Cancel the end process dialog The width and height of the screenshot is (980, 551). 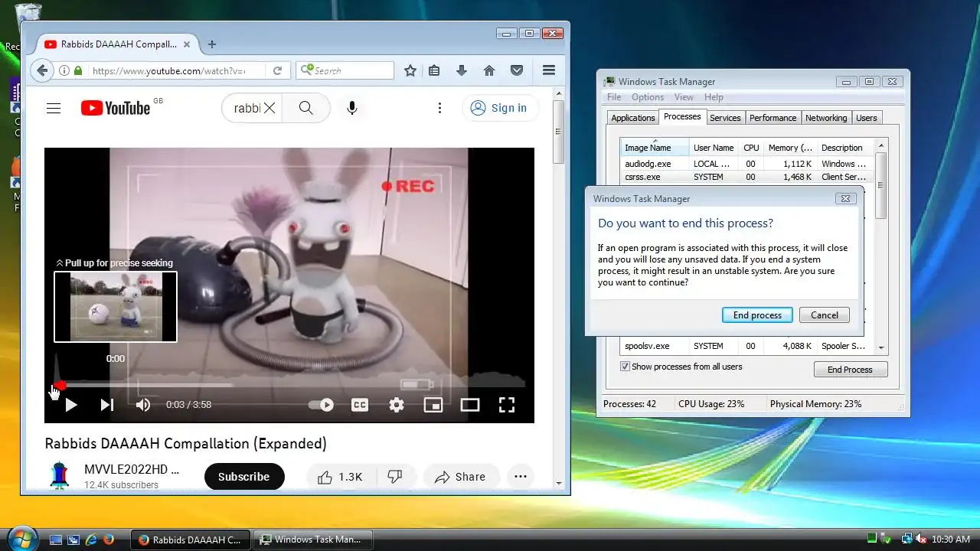825,315
